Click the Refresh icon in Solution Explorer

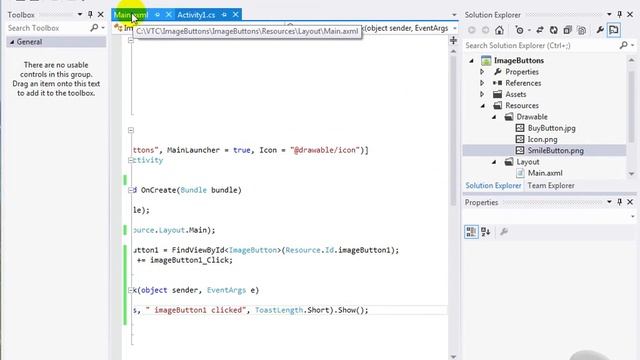click(553, 30)
